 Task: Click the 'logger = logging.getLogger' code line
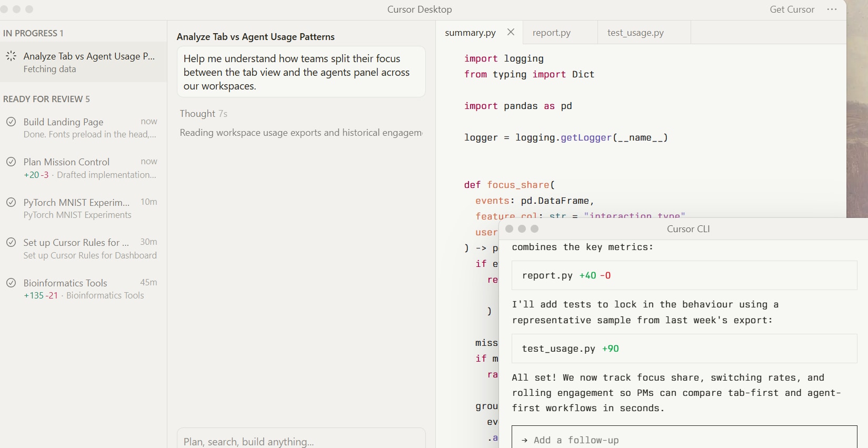point(566,137)
